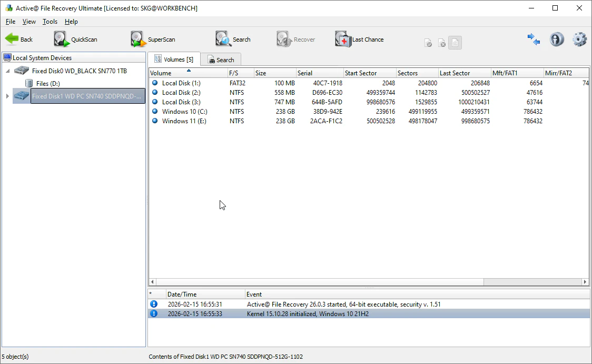The width and height of the screenshot is (592, 364).
Task: Open the Tools menu
Action: [50, 22]
